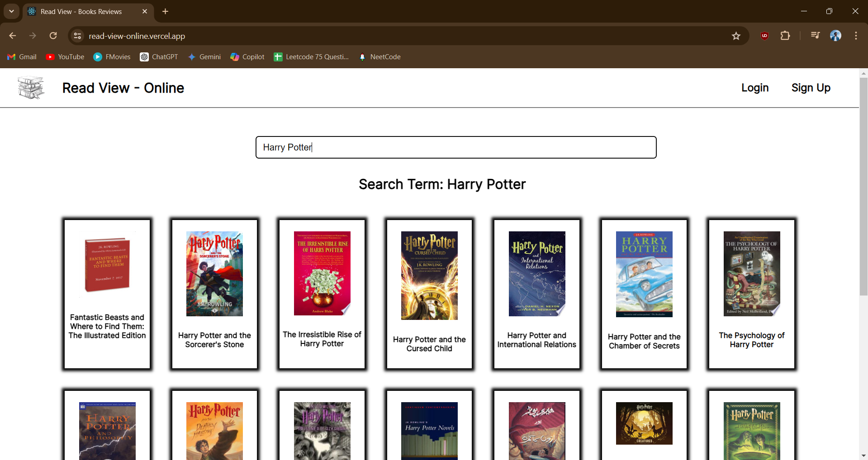
Task: Click the Login link
Action: tap(755, 88)
